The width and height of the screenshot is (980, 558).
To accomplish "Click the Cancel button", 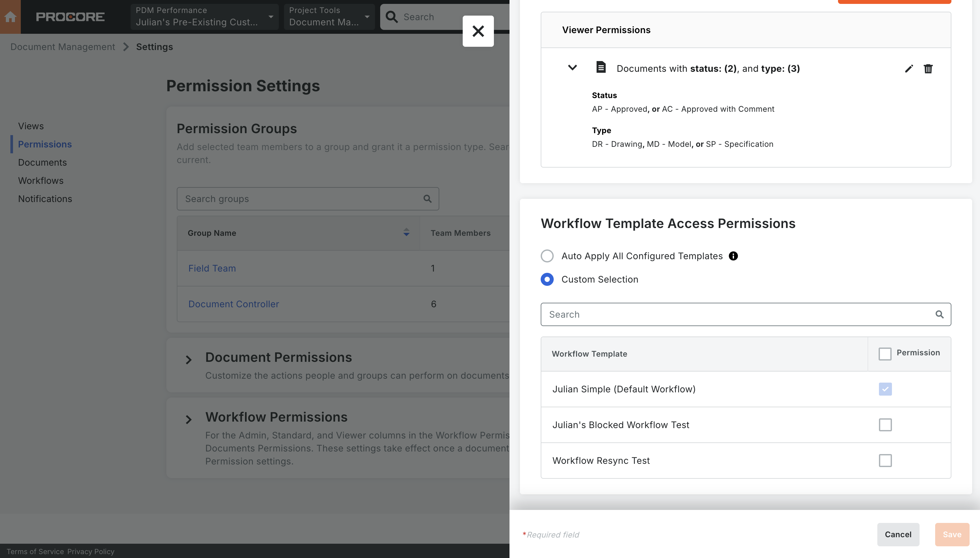I will 897,534.
